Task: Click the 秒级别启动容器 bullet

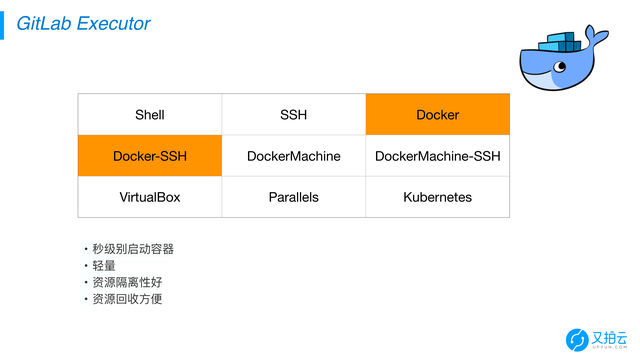Action: click(x=133, y=249)
